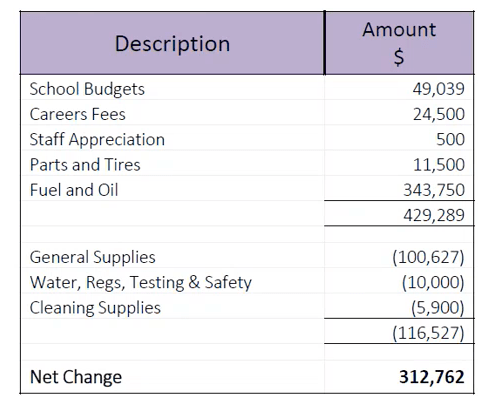Select the Careers Fees row label

172,114
